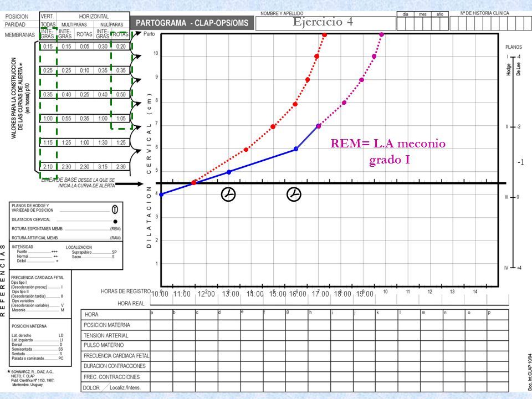
Task: Click the PULSO MATERNO row label
Action: (x=104, y=345)
